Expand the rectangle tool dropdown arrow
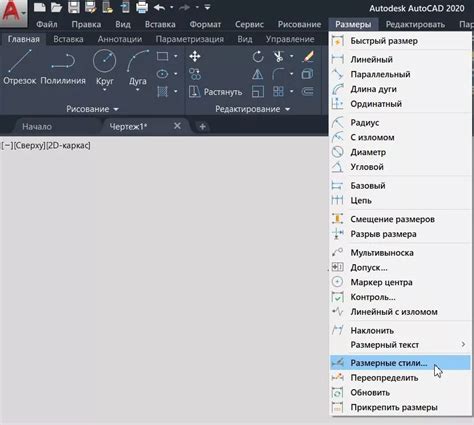 (x=176, y=56)
